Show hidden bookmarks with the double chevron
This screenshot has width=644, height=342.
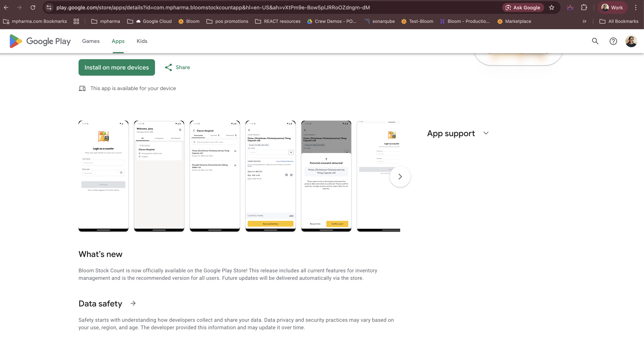click(585, 21)
